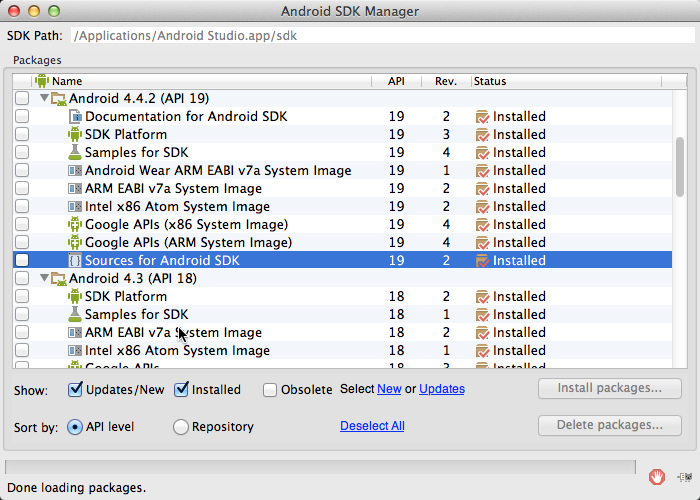700x500 pixels.
Task: Click the Deselect All link
Action: click(x=372, y=426)
